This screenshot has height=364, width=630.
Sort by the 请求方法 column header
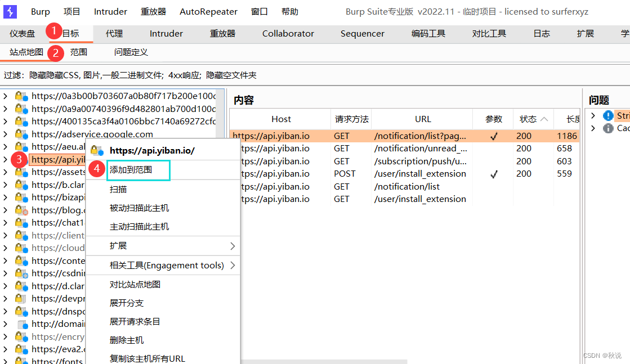(351, 119)
